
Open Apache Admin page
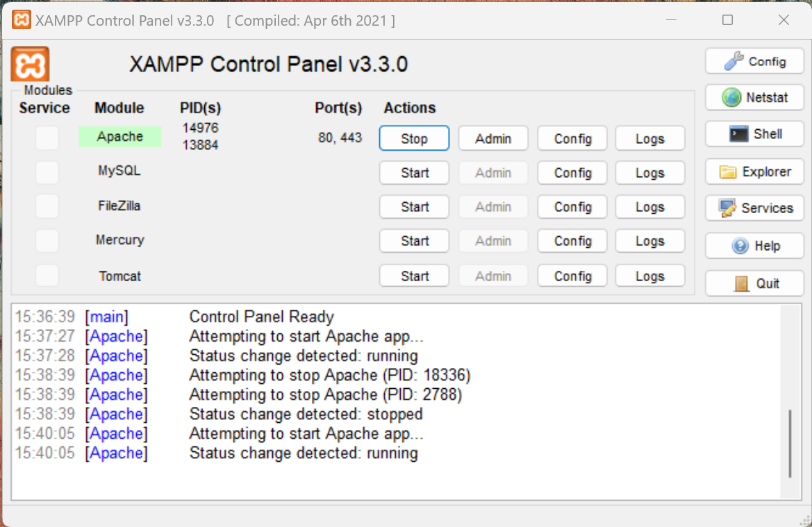pyautogui.click(x=493, y=138)
